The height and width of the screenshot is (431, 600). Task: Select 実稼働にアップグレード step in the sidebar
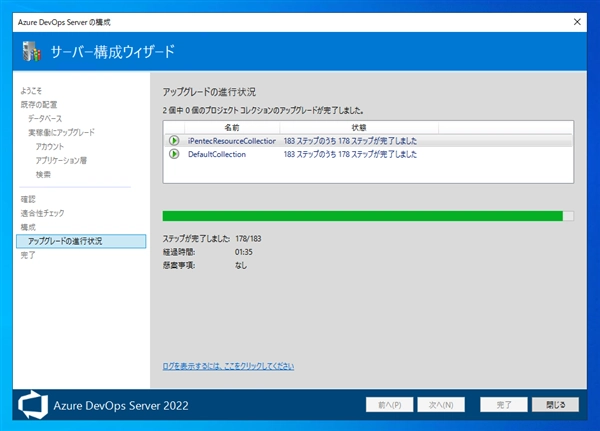[x=61, y=132]
